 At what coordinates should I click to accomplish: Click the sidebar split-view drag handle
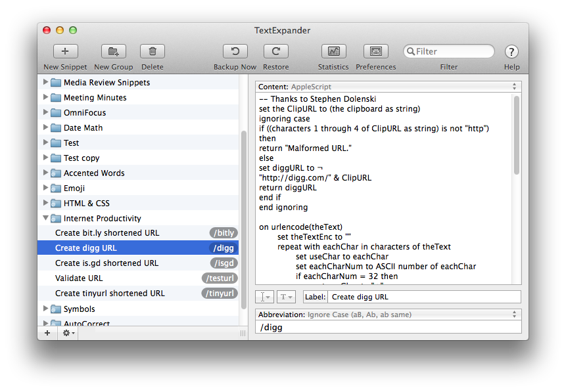[243, 333]
